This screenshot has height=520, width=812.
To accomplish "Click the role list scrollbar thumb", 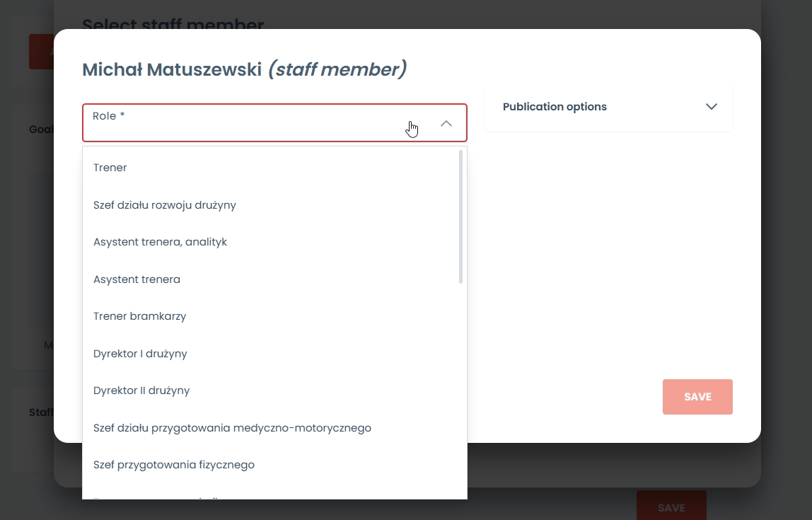I will click(x=461, y=216).
